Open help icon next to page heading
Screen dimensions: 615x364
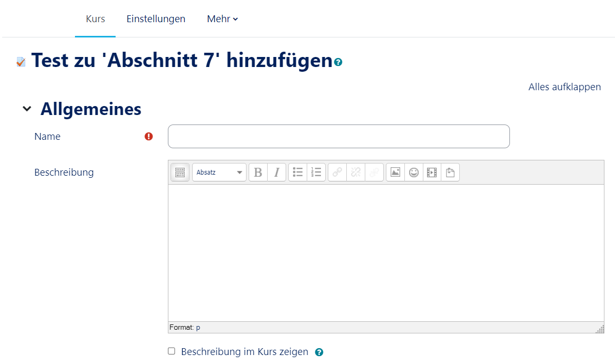coord(338,62)
